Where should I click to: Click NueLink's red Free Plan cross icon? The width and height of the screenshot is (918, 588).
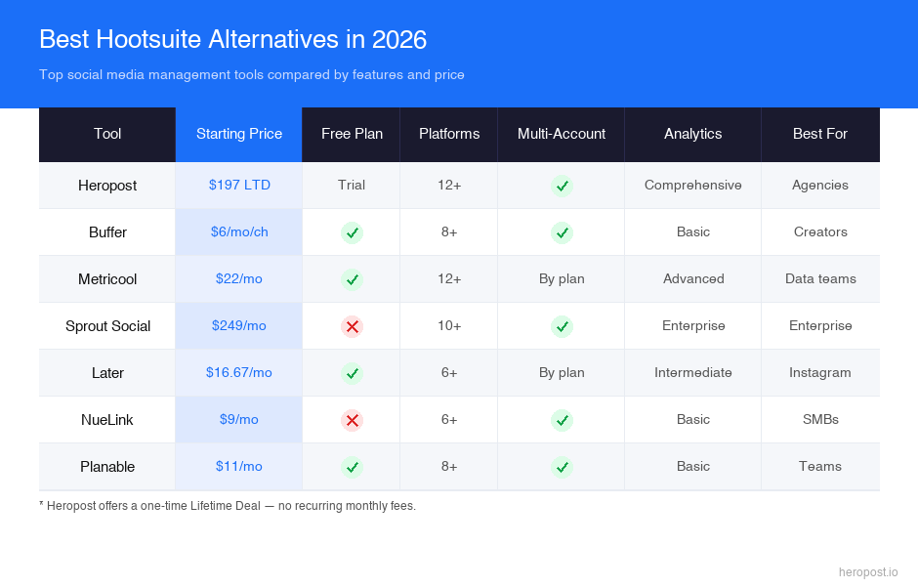click(x=352, y=420)
